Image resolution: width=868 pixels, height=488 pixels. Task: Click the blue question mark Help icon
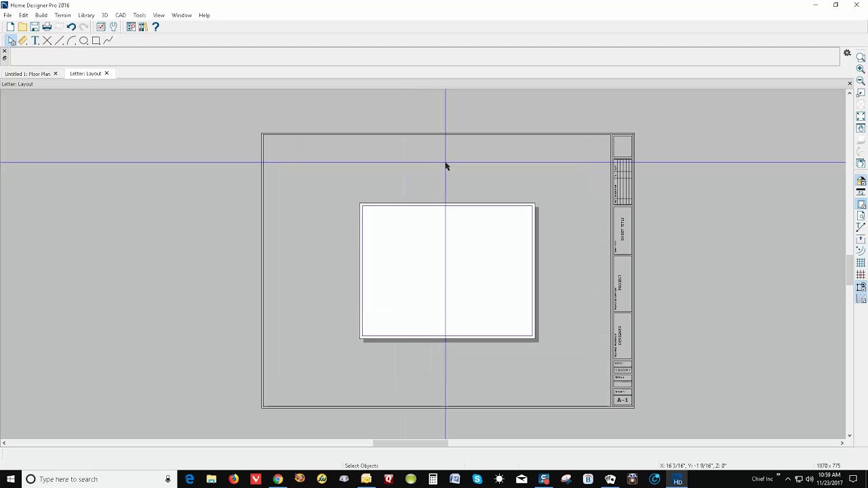pyautogui.click(x=155, y=27)
